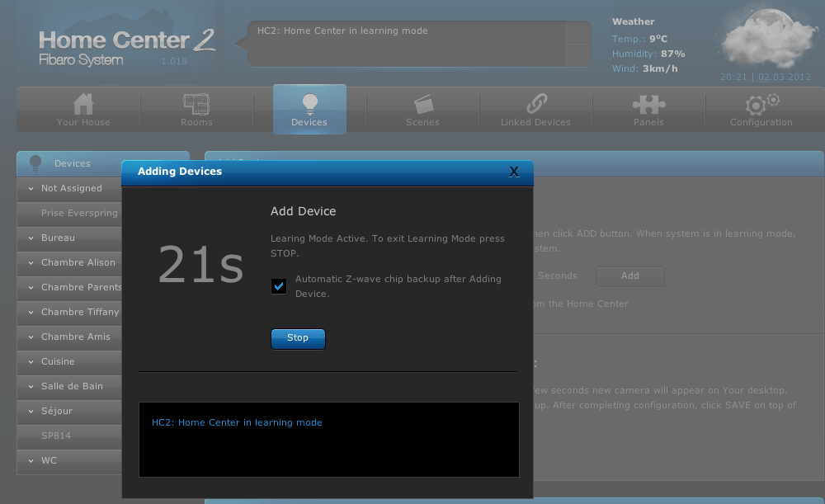Expand the Not Assigned section
Screen dimensions: 825x504
click(x=31, y=188)
